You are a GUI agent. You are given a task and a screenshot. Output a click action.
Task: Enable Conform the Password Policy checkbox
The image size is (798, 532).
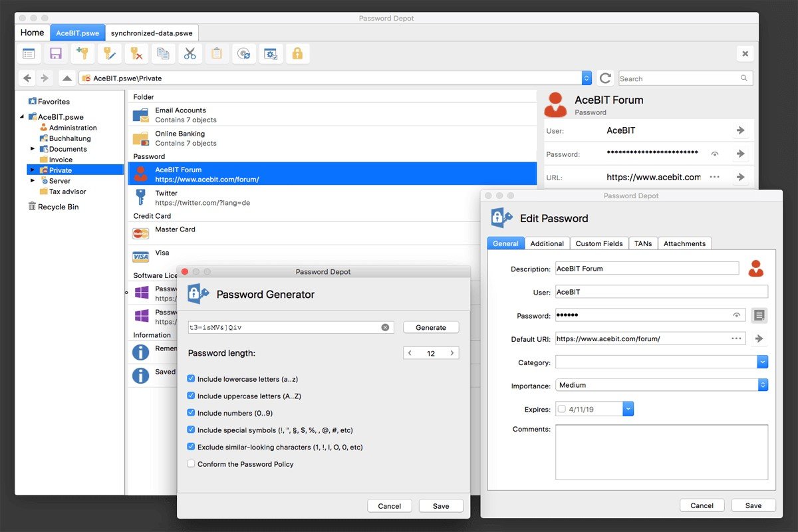click(x=191, y=464)
